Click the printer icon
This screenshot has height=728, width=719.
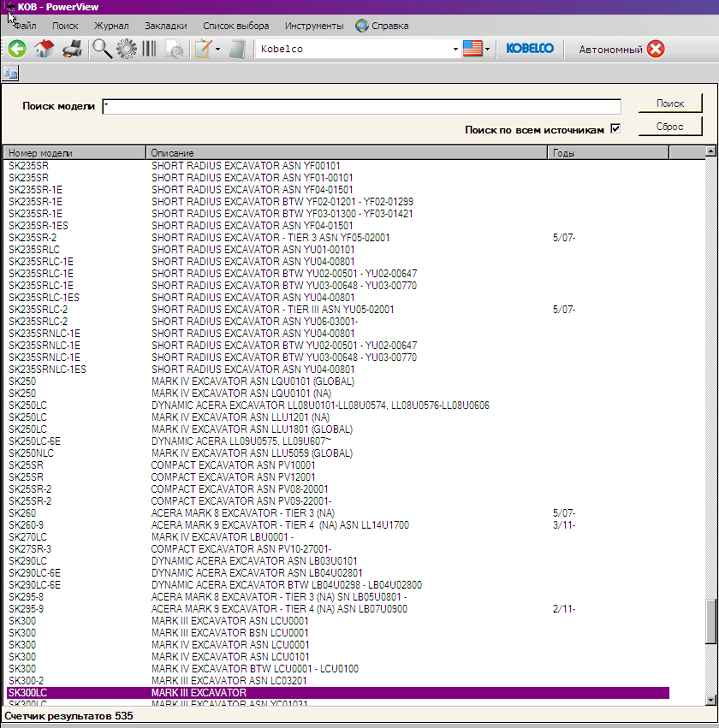coord(72,49)
